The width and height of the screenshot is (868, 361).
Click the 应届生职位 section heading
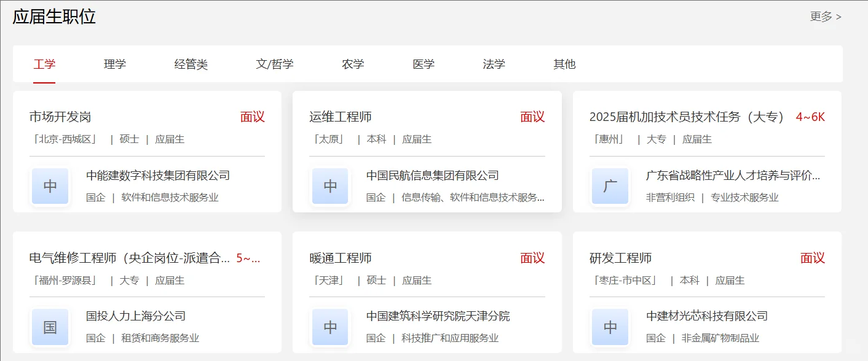pos(54,17)
